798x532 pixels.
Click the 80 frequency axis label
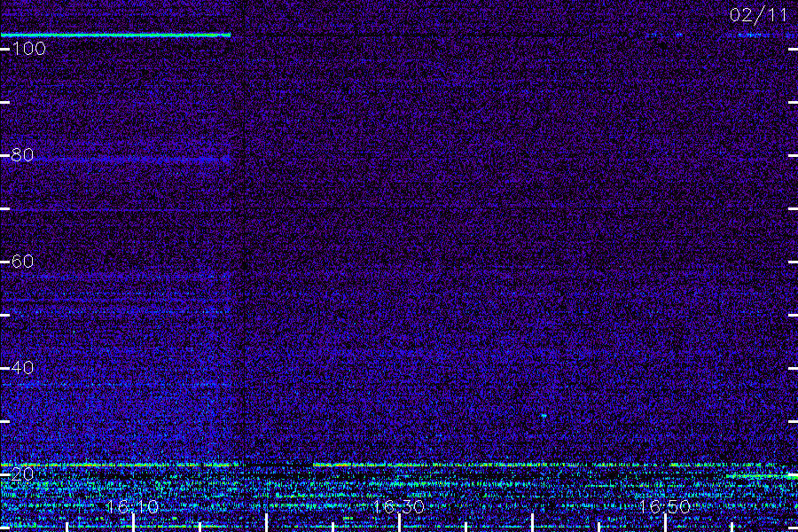pyautogui.click(x=22, y=155)
